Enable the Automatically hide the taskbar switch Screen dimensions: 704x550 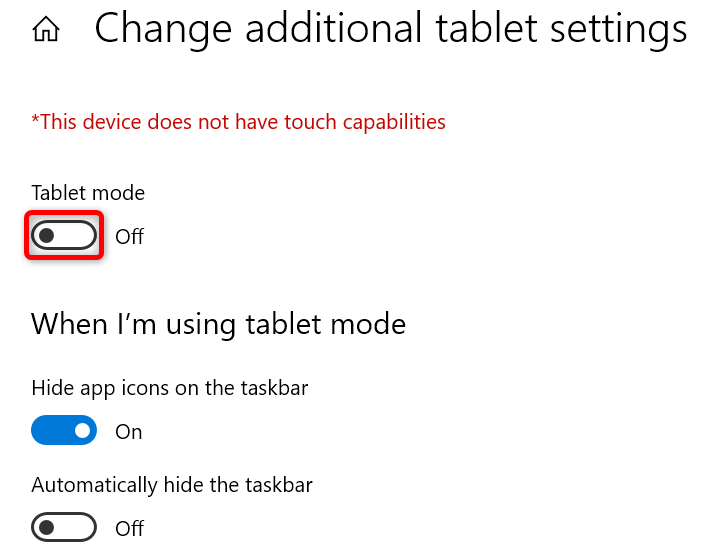click(x=64, y=528)
